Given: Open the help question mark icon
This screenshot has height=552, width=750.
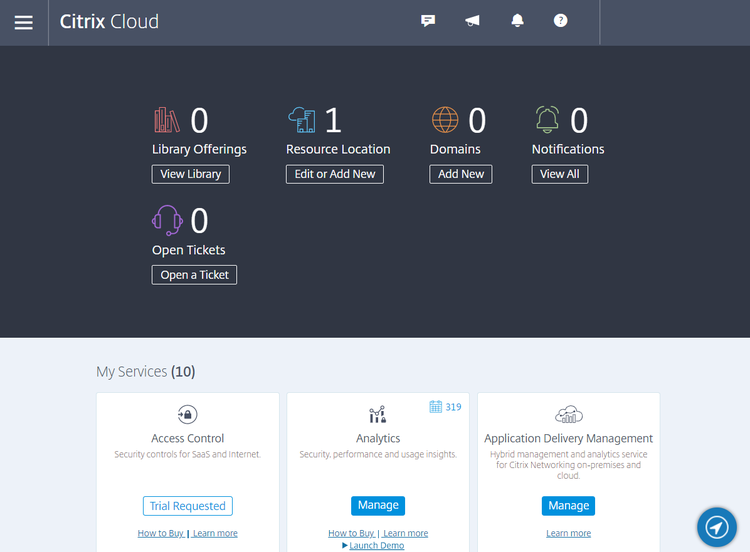Looking at the screenshot, I should click(x=560, y=21).
